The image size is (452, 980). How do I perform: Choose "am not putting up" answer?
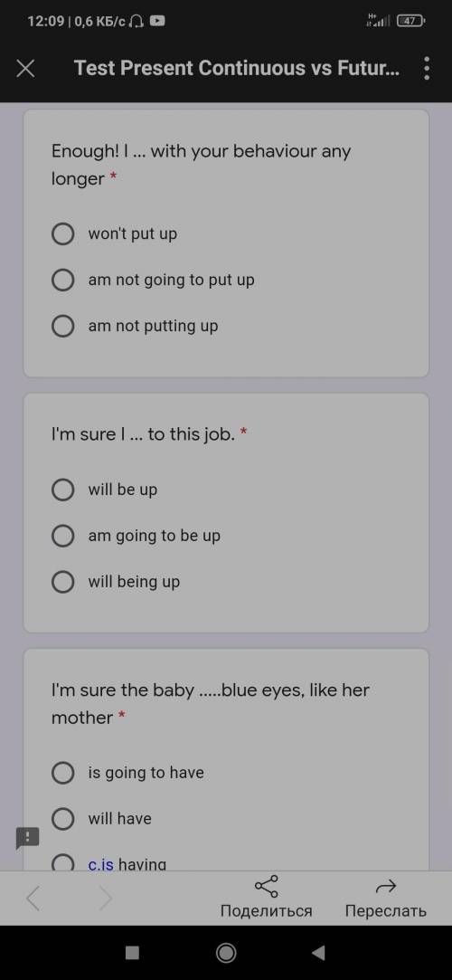(x=135, y=327)
